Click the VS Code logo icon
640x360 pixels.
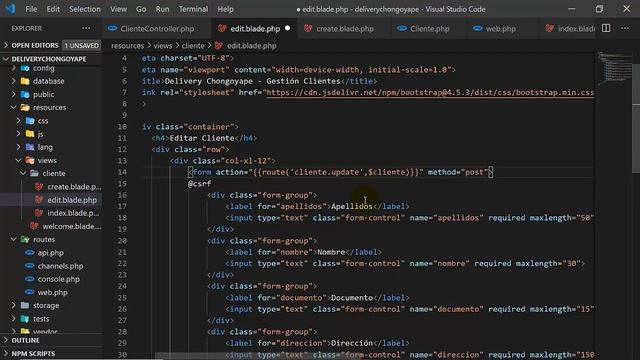(10, 9)
